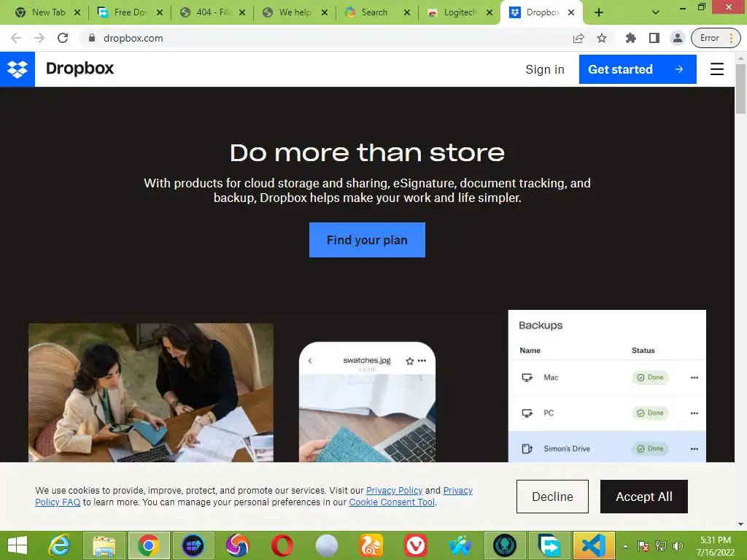Show hidden system tray icons
The width and height of the screenshot is (747, 560).
coord(625,546)
